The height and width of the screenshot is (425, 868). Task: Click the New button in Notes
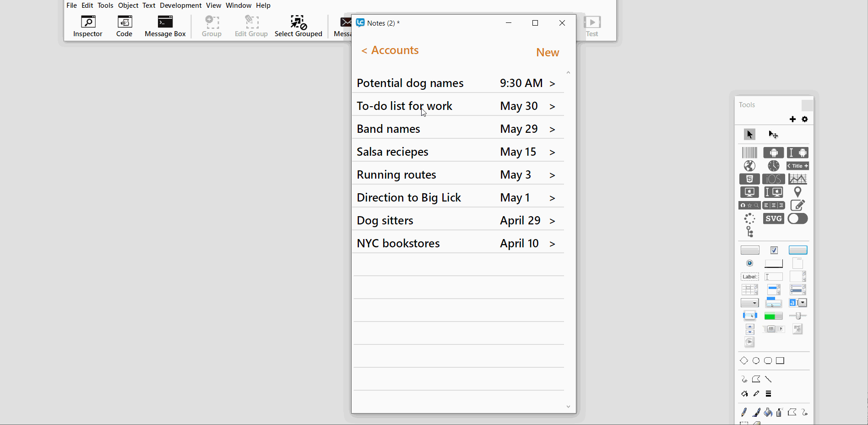tap(548, 53)
